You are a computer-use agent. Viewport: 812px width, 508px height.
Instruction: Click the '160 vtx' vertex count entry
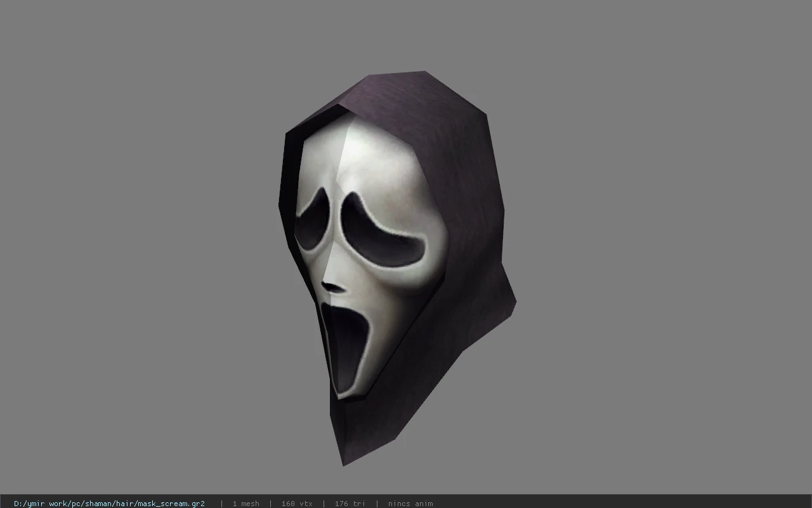[x=297, y=504]
